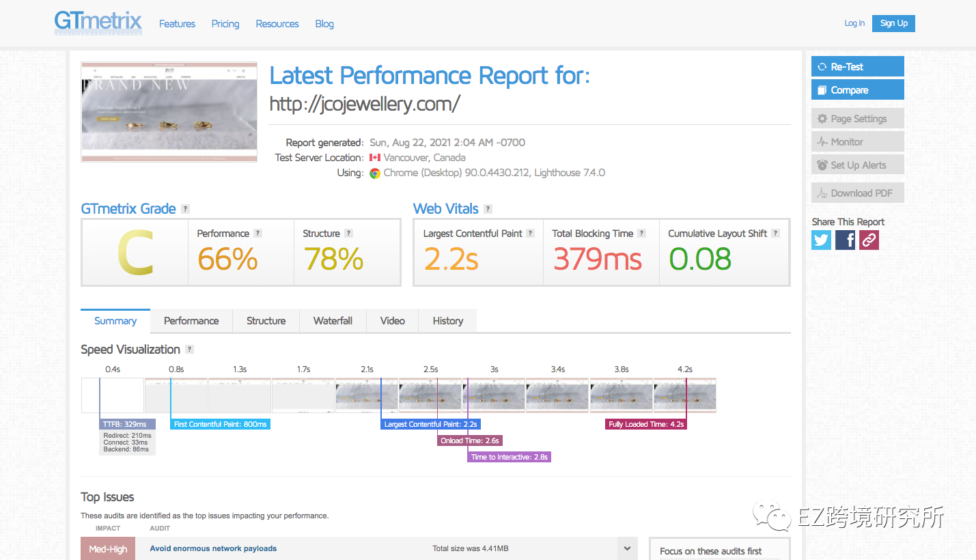Click the 2.1s filmstrip frame

[x=367, y=395]
